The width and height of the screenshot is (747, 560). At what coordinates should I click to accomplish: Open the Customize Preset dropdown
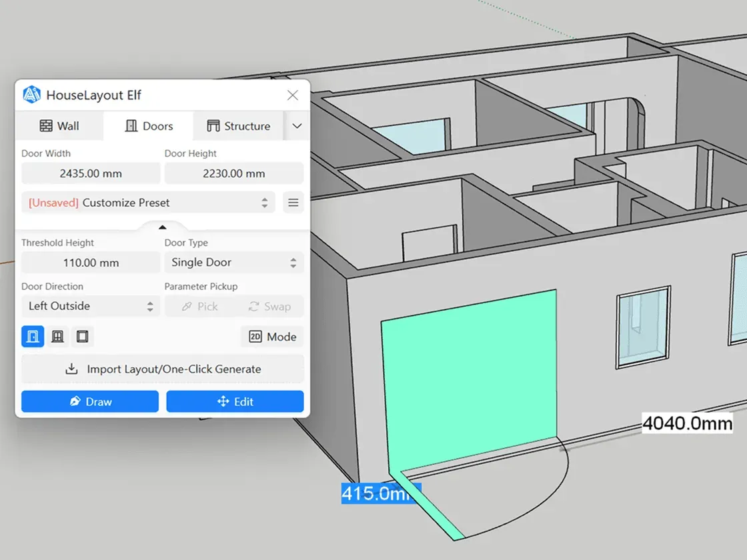[148, 203]
